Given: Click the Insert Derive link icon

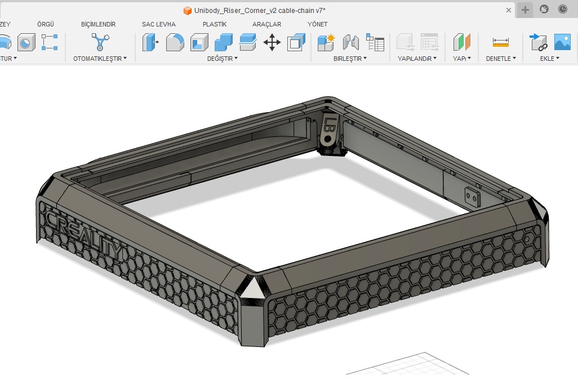Looking at the screenshot, I should tap(538, 42).
